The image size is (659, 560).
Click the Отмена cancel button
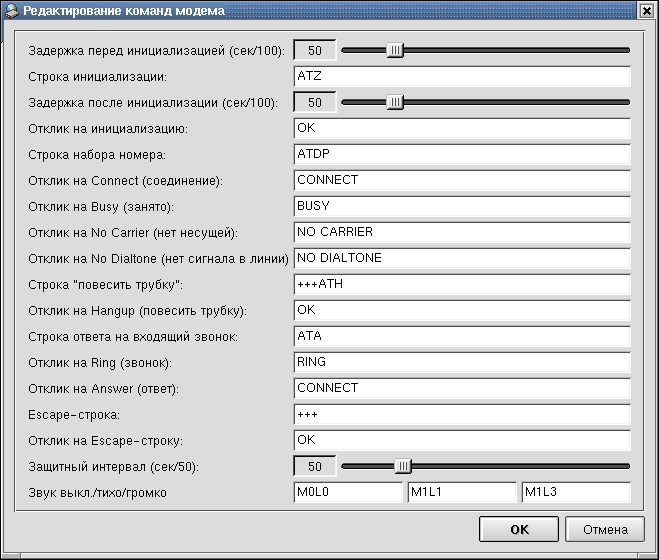604,529
